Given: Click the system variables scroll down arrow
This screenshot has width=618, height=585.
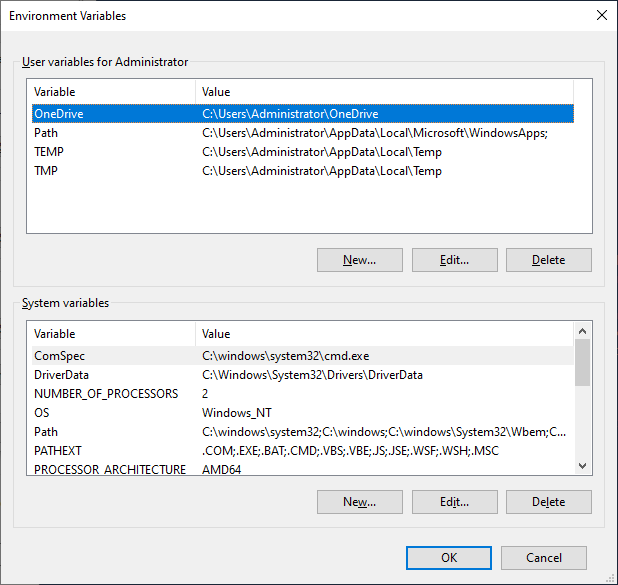Looking at the screenshot, I should (x=583, y=466).
